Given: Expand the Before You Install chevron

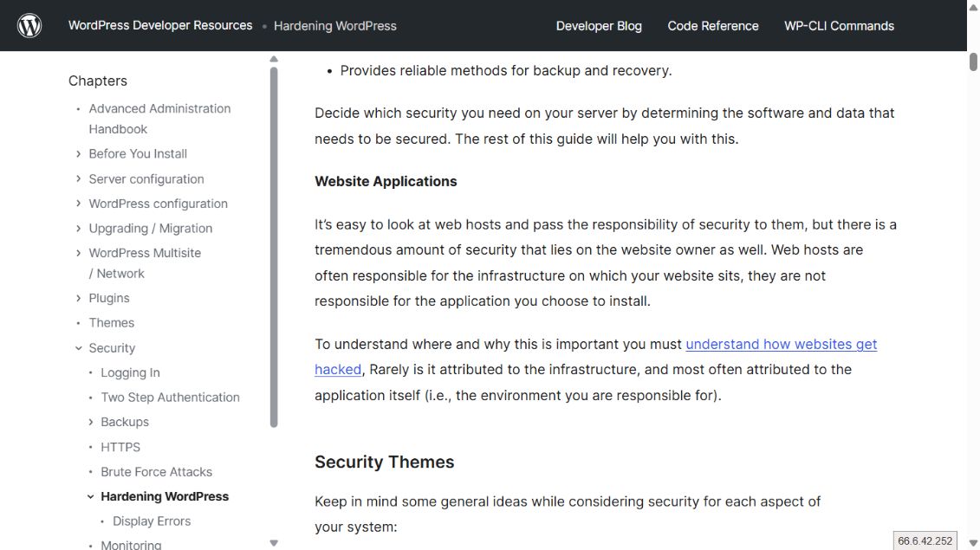Looking at the screenshot, I should tap(78, 154).
